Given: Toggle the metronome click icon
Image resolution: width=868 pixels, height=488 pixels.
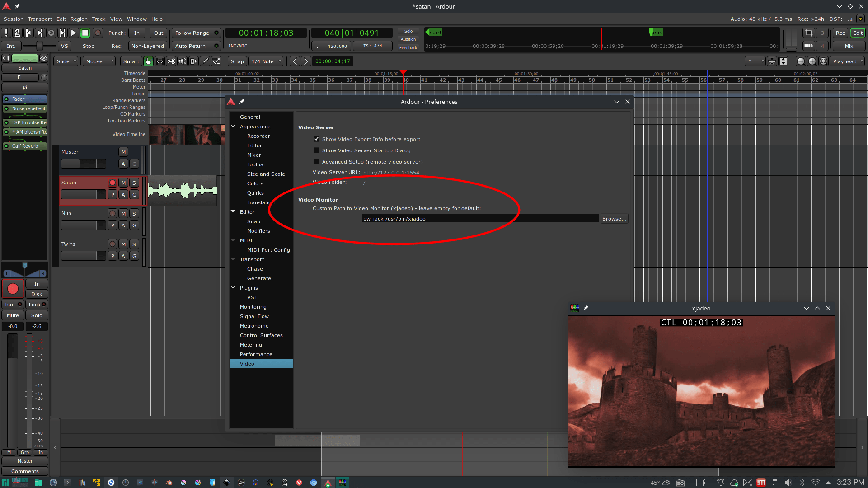Looking at the screenshot, I should coord(17,33).
